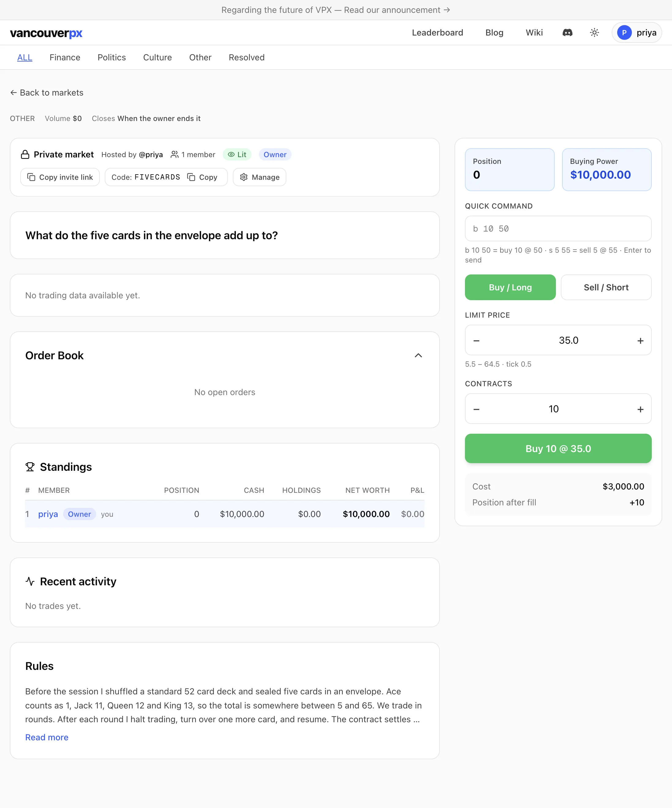Click the Owner badge beside Lit

click(275, 155)
